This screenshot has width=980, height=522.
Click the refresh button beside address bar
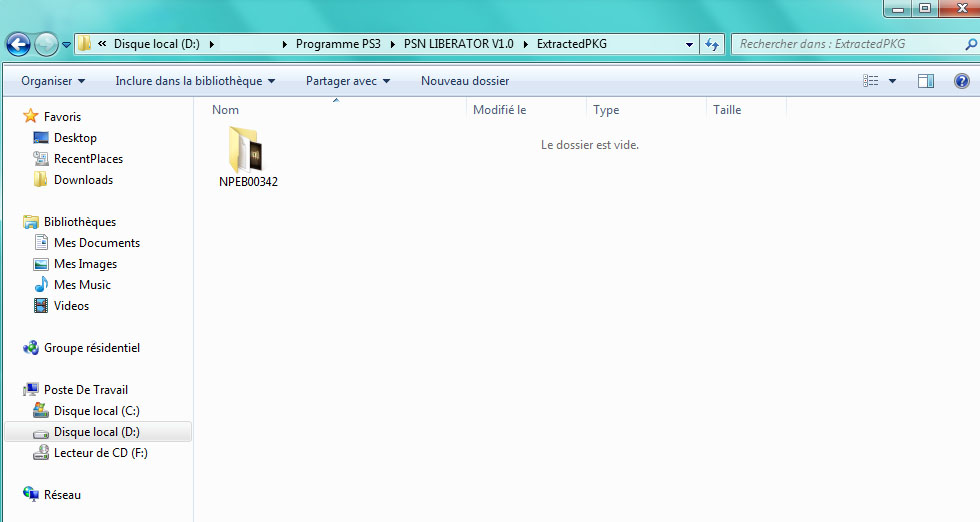[x=713, y=45]
